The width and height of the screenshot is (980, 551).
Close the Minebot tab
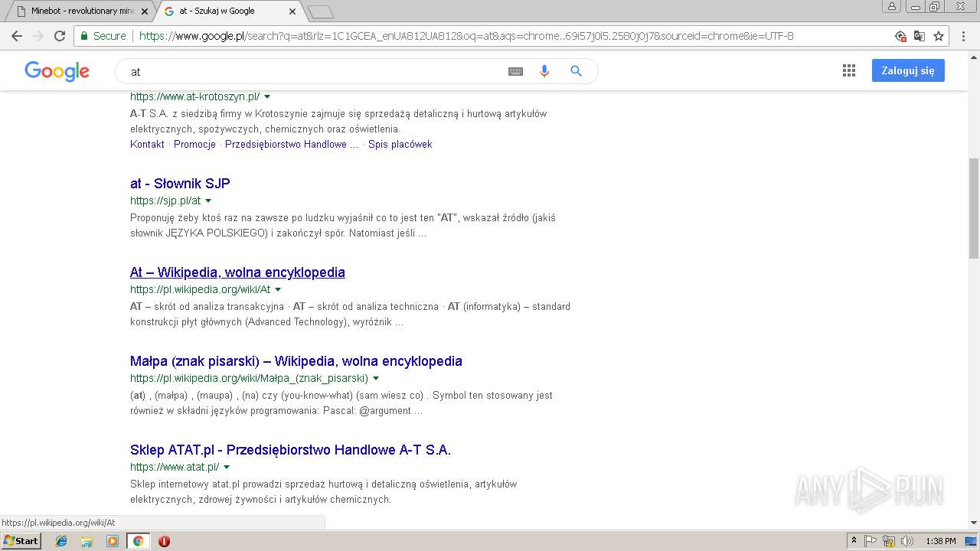click(x=145, y=11)
